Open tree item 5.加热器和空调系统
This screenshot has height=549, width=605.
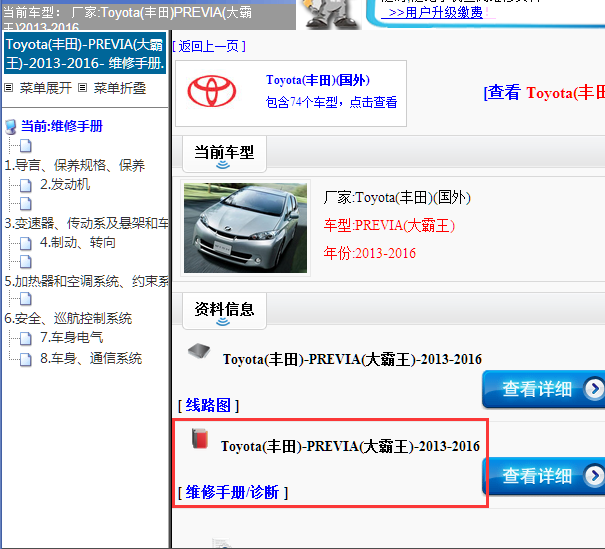coord(86,281)
